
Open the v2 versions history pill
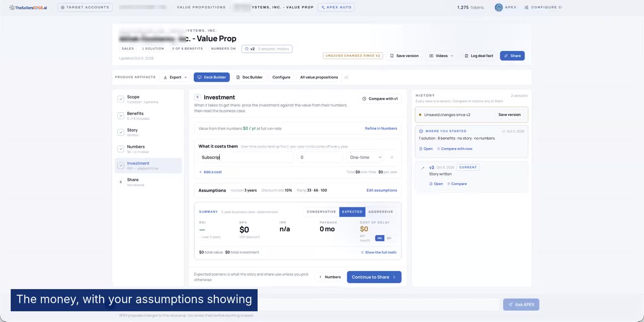point(267,49)
